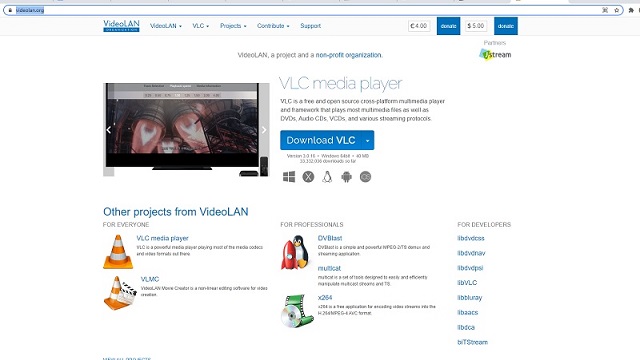Open the VLMC project link

click(150, 279)
